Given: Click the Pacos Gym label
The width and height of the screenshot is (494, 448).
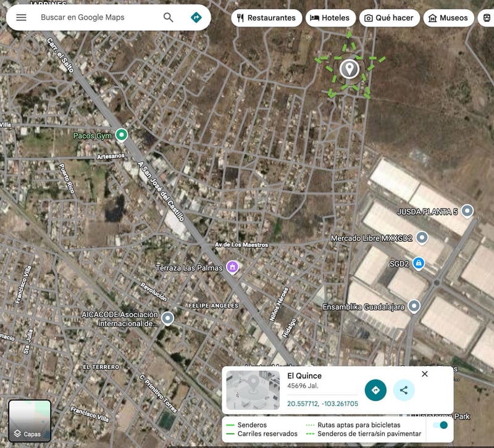Looking at the screenshot, I should [93, 136].
